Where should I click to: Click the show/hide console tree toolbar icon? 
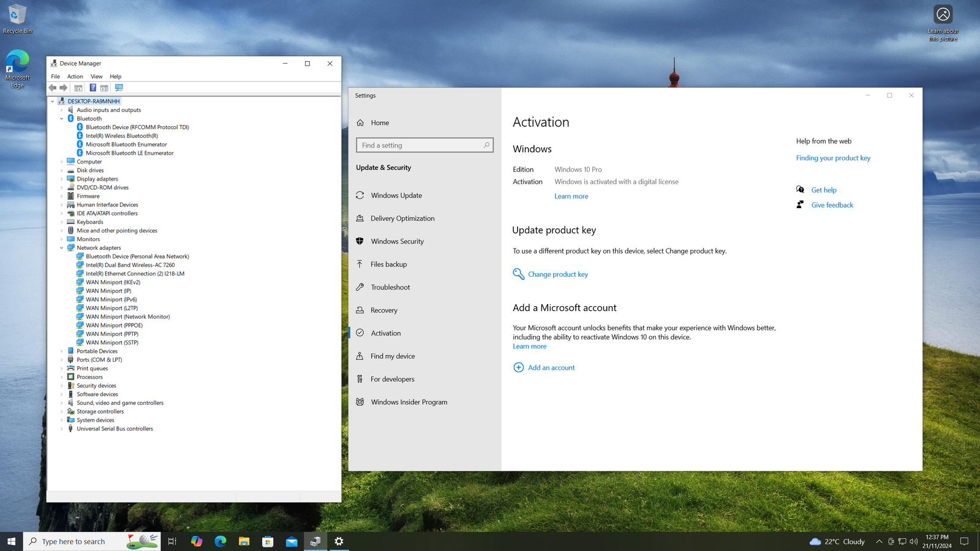[x=78, y=88]
